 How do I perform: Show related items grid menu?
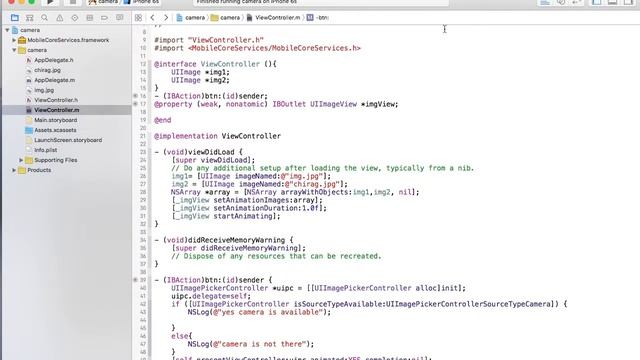pyautogui.click(x=138, y=18)
